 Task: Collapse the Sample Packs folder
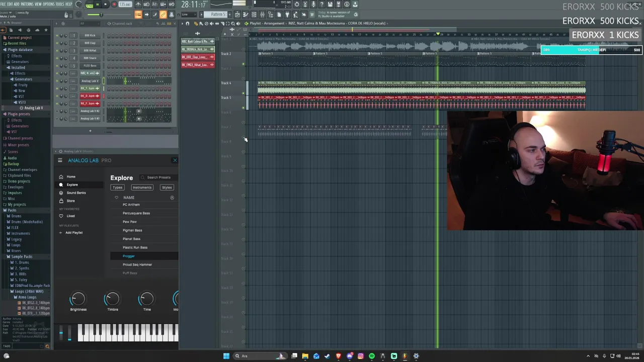(22, 256)
